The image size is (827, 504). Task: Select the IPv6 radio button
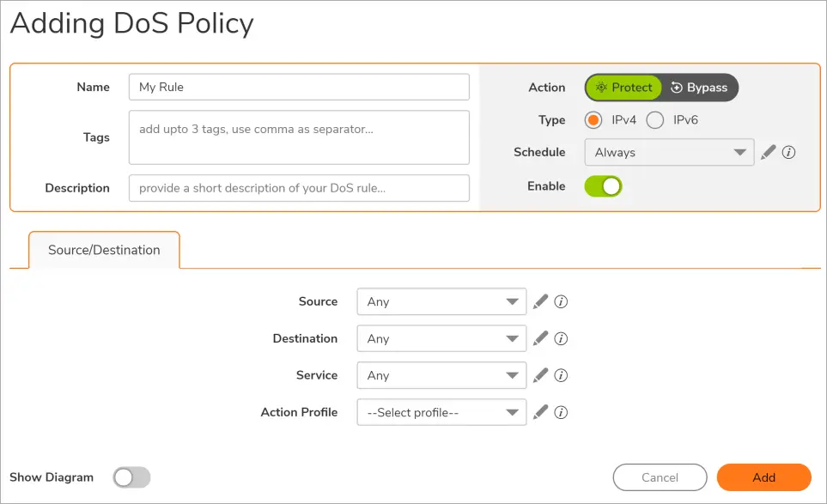(655, 120)
